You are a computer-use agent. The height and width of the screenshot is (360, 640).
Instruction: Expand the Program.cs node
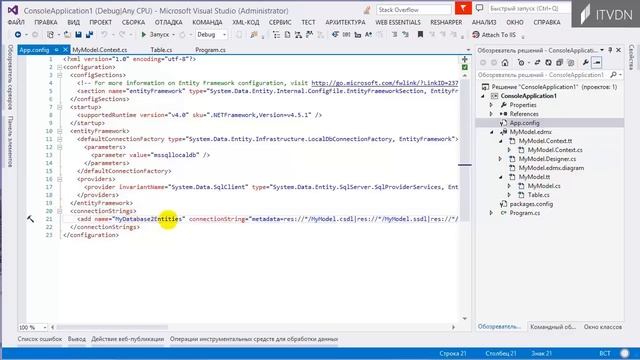tap(491, 213)
